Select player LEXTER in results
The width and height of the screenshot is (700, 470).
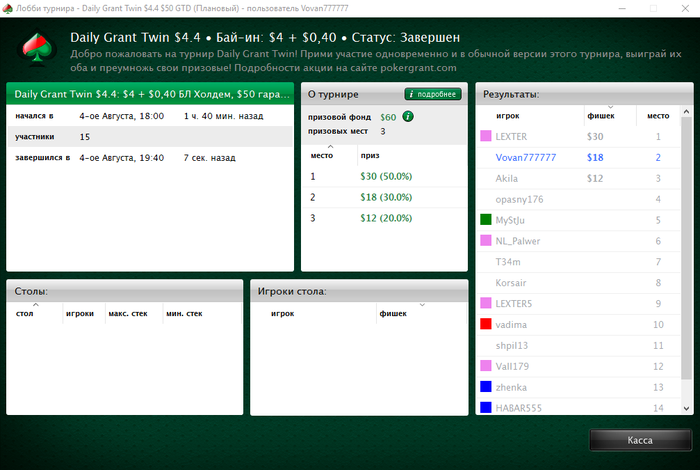point(579,137)
